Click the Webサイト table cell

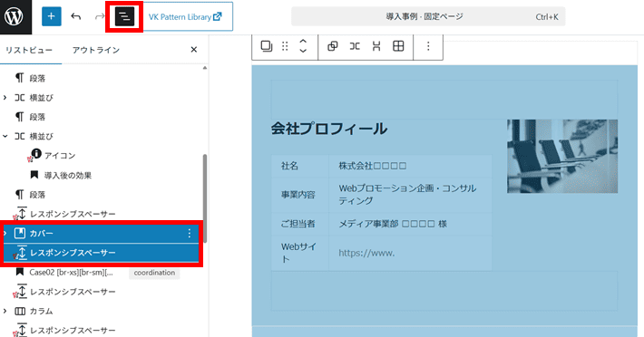pos(300,253)
